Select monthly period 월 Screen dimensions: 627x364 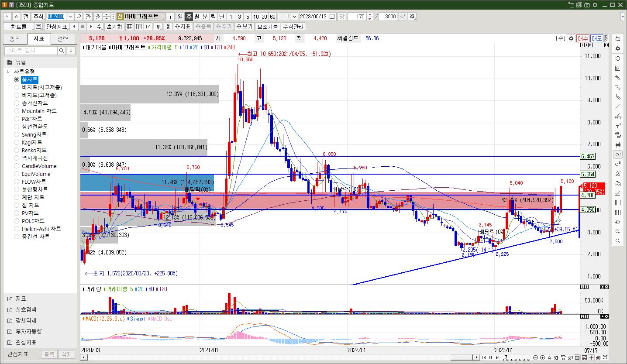197,16
